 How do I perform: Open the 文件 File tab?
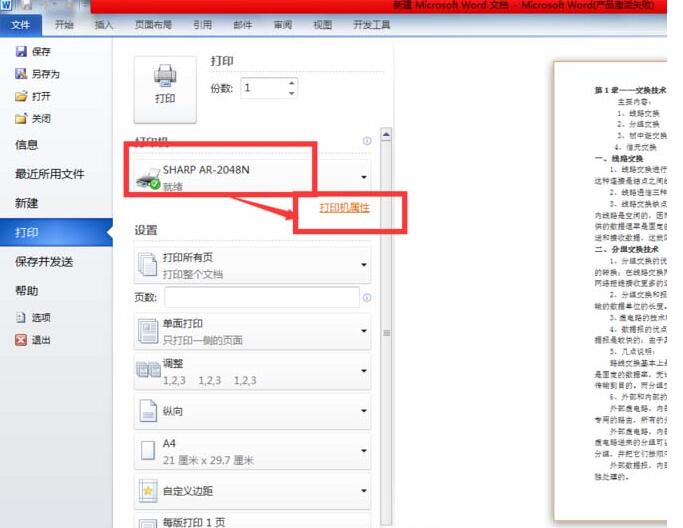[20, 25]
